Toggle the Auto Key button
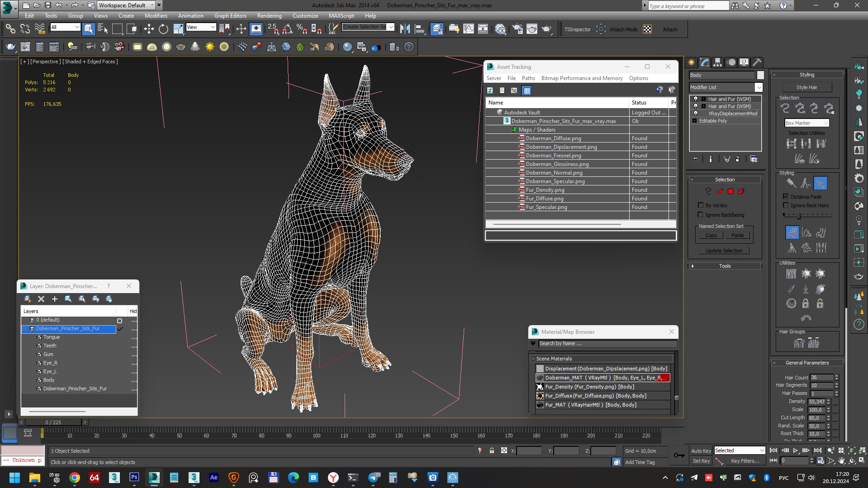 pos(701,450)
